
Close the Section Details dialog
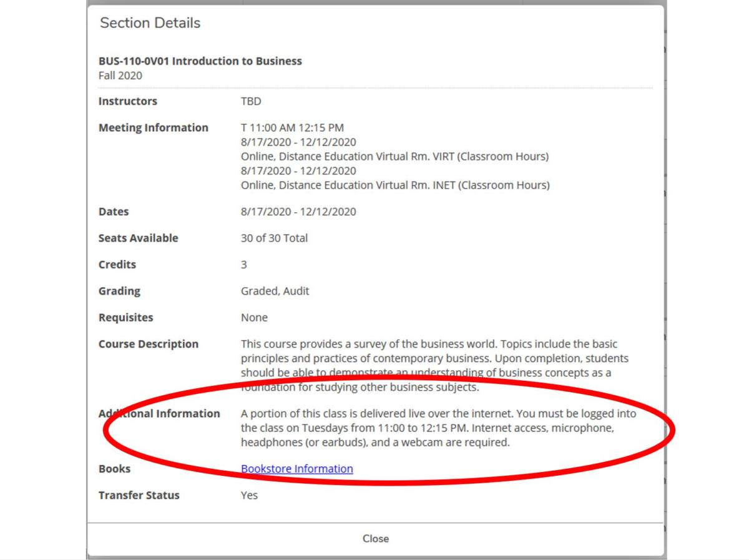click(375, 539)
